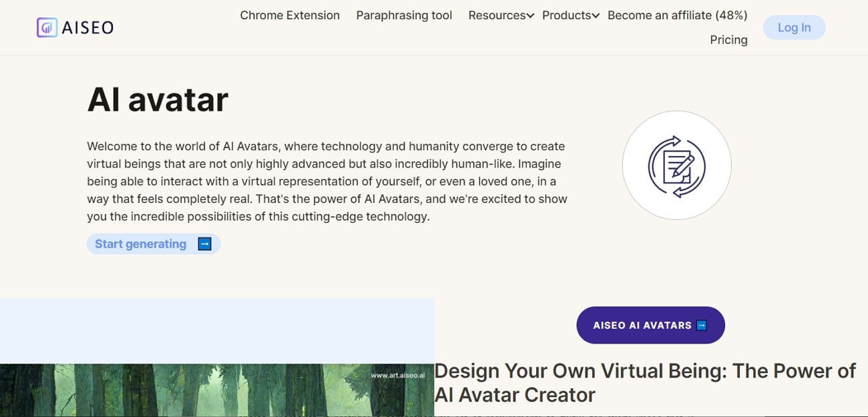Open the Chrome Extension page
Image resolution: width=868 pixels, height=417 pixels.
[x=290, y=15]
